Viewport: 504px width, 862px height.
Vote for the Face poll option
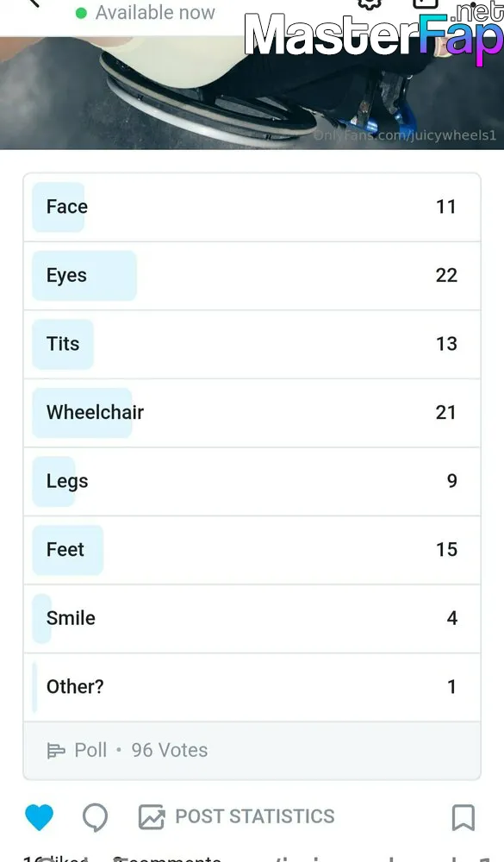point(252,207)
